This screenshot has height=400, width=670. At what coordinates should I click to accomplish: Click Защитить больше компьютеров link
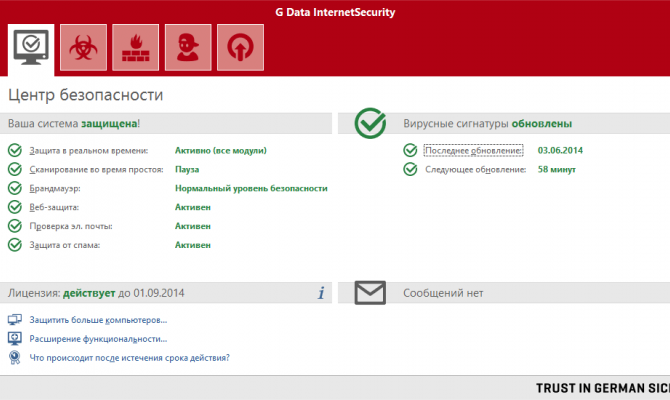pyautogui.click(x=98, y=320)
